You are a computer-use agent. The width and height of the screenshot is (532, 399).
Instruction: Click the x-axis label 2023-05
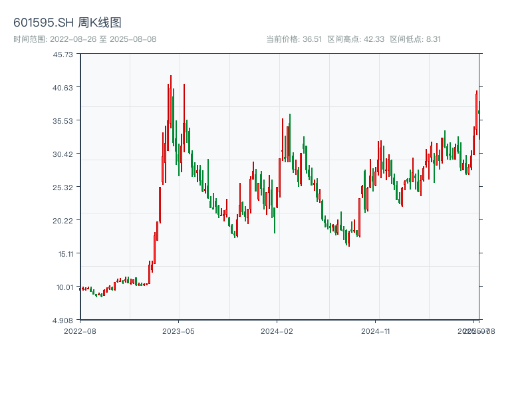pos(178,331)
